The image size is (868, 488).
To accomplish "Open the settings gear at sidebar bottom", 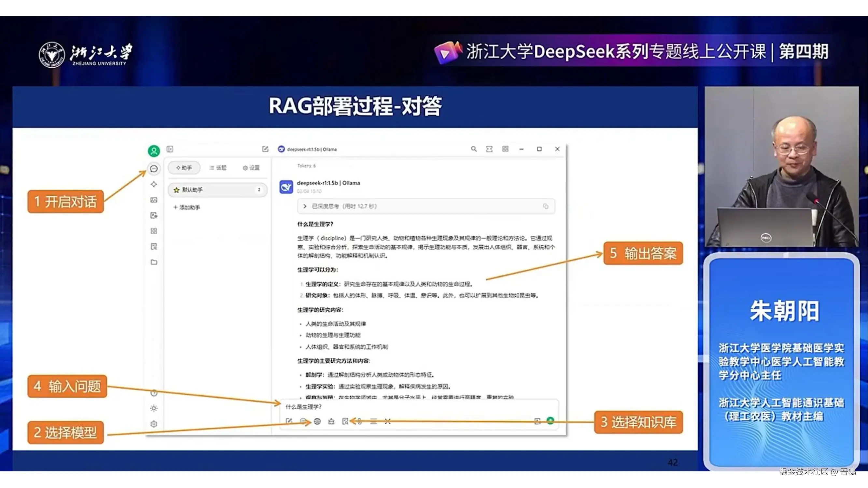I will pyautogui.click(x=154, y=424).
